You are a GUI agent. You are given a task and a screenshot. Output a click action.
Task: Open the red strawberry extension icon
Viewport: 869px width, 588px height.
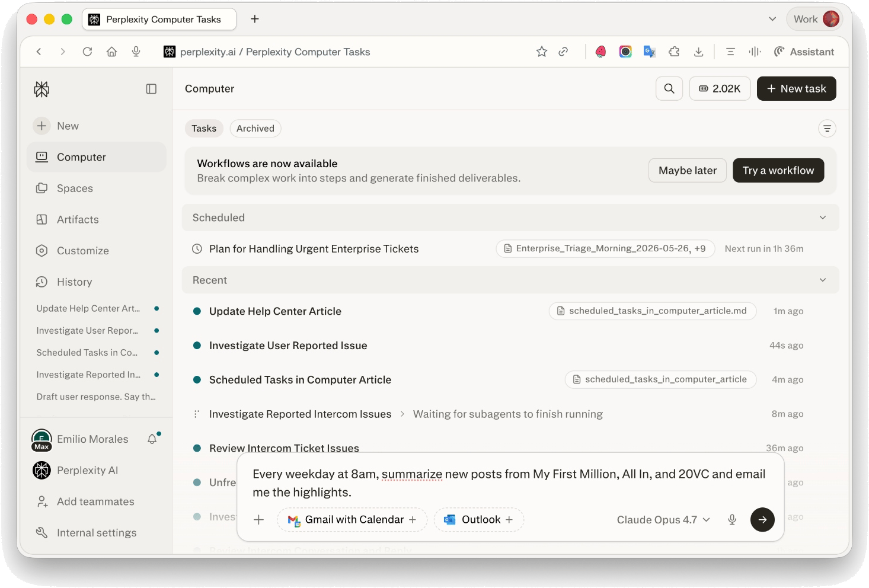point(600,52)
